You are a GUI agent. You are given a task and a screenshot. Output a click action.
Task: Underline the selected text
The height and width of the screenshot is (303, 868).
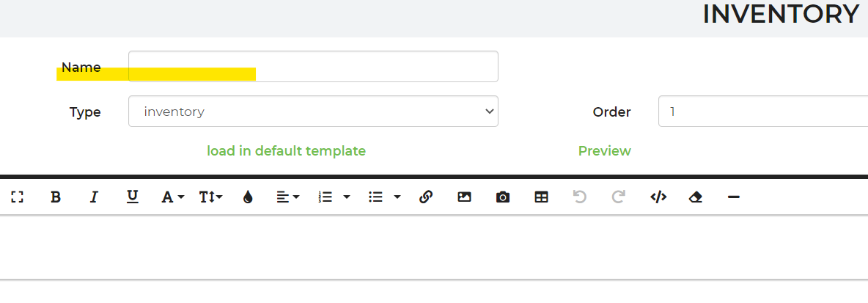(133, 197)
